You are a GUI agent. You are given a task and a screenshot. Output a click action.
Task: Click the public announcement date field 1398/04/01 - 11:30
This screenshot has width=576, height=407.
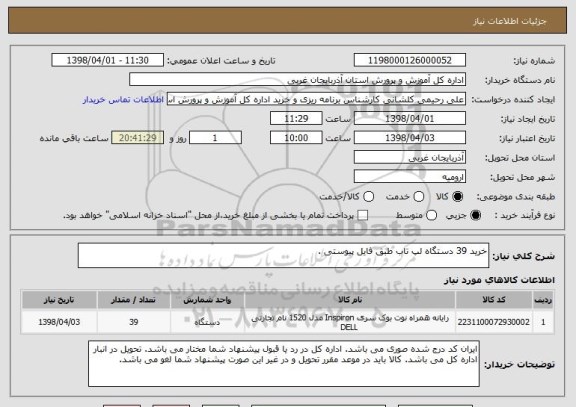(108, 60)
